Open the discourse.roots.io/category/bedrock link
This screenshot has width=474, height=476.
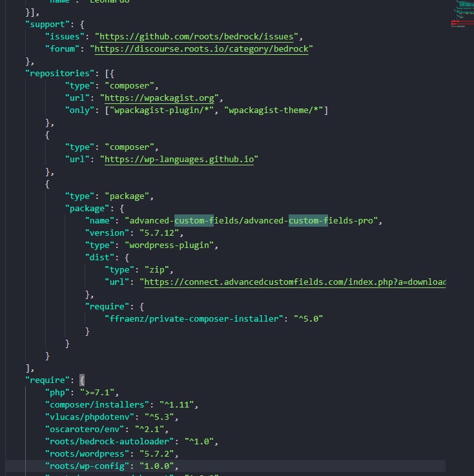tap(201, 49)
